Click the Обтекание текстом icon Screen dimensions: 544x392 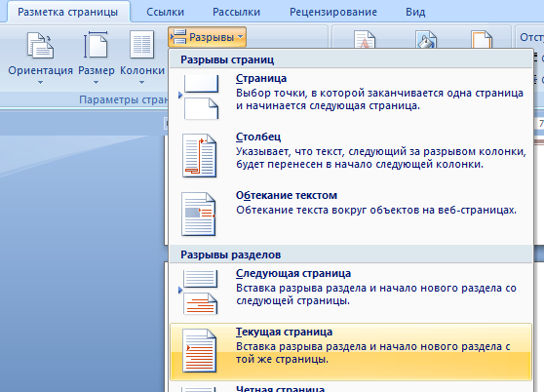tap(199, 214)
